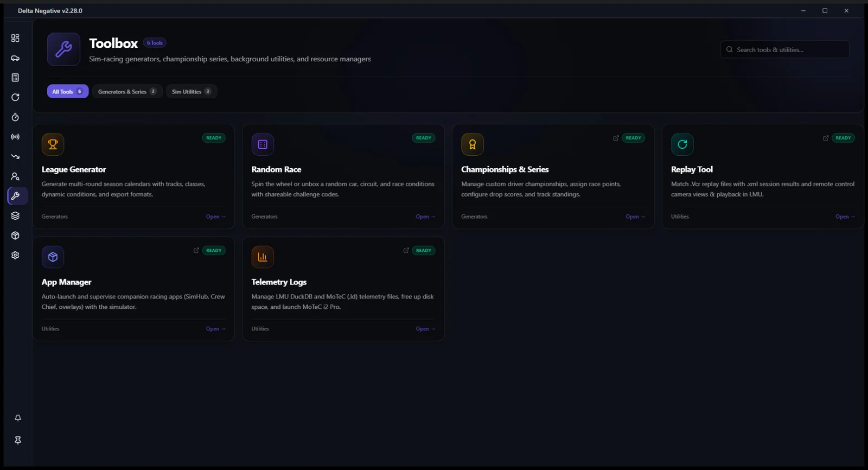This screenshot has height=470, width=868.
Task: Open the stopwatch icon in sidebar
Action: pyautogui.click(x=15, y=117)
